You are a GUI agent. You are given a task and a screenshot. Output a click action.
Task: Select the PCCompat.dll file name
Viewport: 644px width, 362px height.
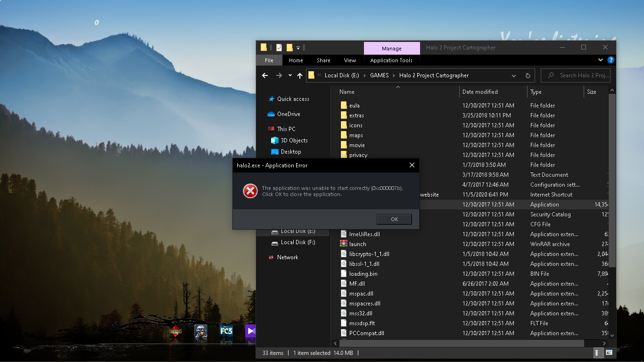click(367, 333)
